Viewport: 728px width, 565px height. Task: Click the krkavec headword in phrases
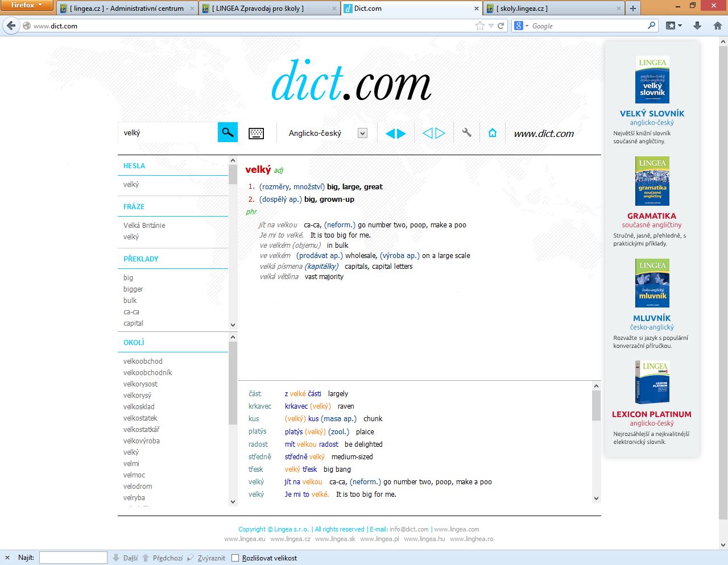coord(260,406)
